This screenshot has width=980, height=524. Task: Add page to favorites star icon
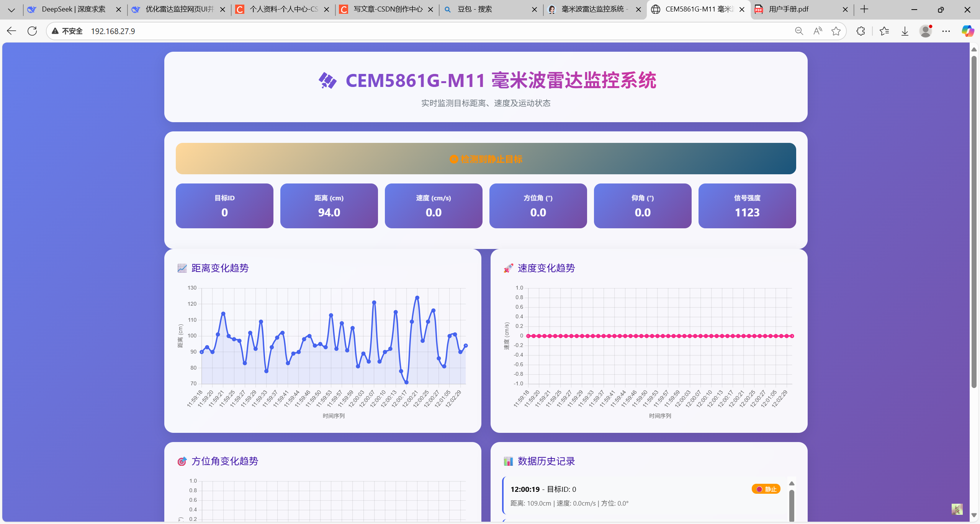[x=836, y=31]
